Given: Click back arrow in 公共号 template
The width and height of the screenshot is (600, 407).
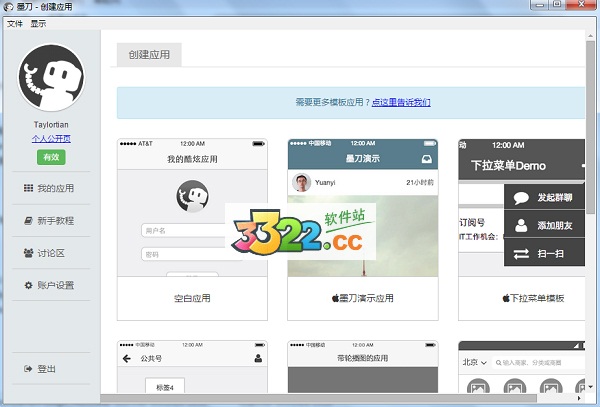Looking at the screenshot, I should tap(127, 358).
